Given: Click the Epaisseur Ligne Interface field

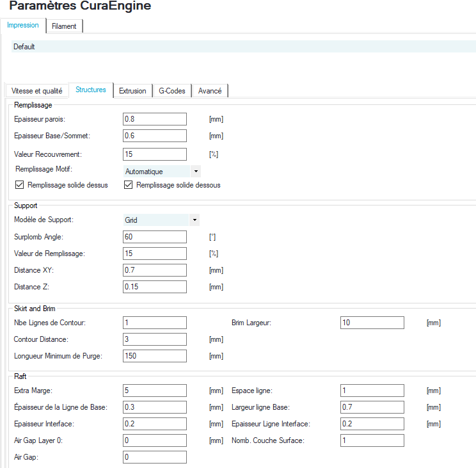Looking at the screenshot, I should click(372, 424).
